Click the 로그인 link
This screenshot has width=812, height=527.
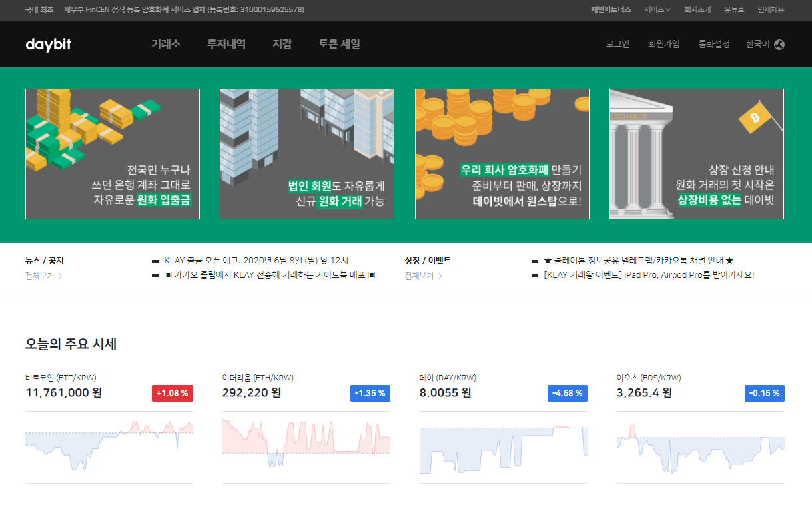coord(617,44)
